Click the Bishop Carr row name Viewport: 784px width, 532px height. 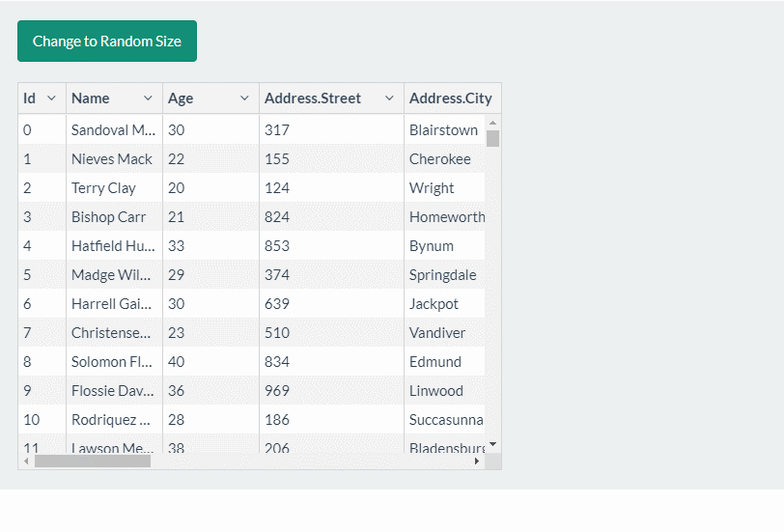coord(108,217)
